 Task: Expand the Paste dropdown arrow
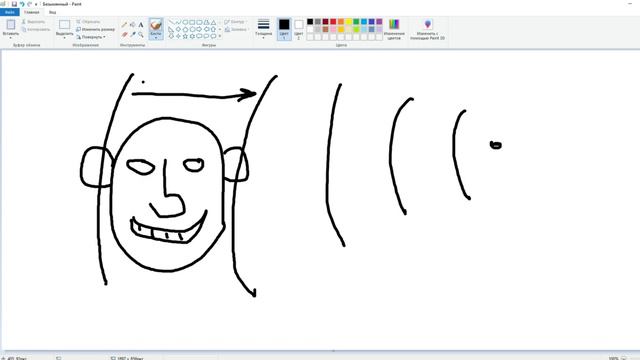11,38
